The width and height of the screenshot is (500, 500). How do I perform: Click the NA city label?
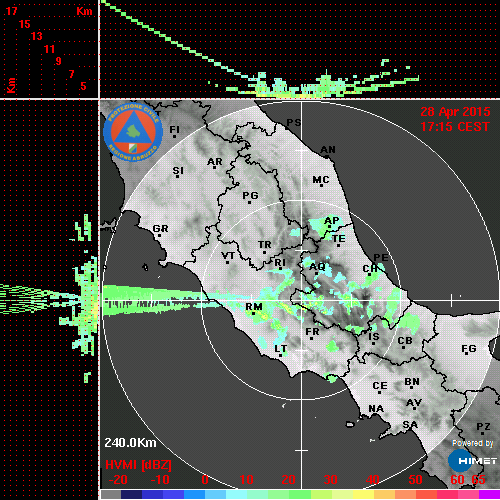point(376,409)
